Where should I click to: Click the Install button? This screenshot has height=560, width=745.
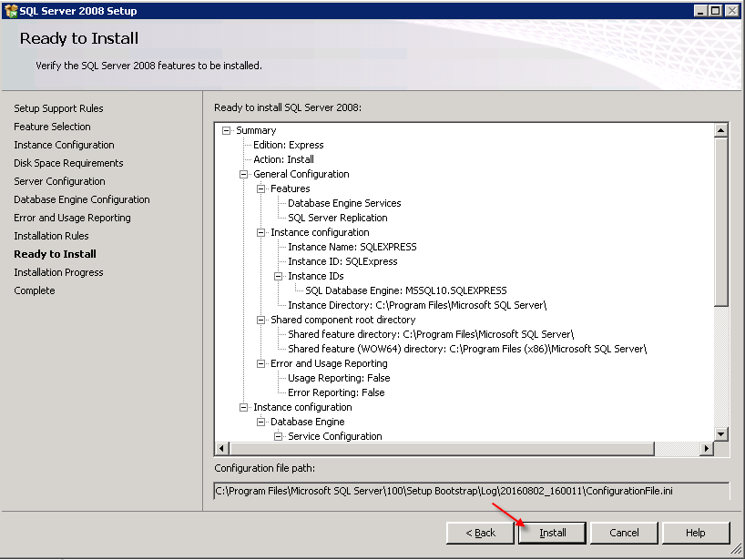552,533
